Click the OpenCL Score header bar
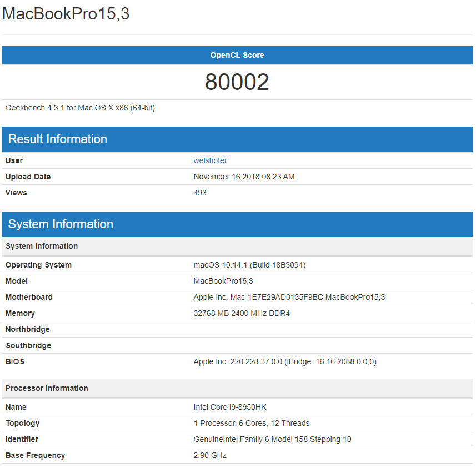The height and width of the screenshot is (468, 476). pos(237,55)
